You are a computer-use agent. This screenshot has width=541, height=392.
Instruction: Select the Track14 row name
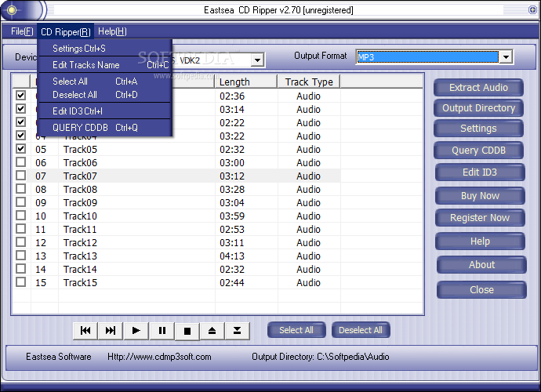coord(80,270)
